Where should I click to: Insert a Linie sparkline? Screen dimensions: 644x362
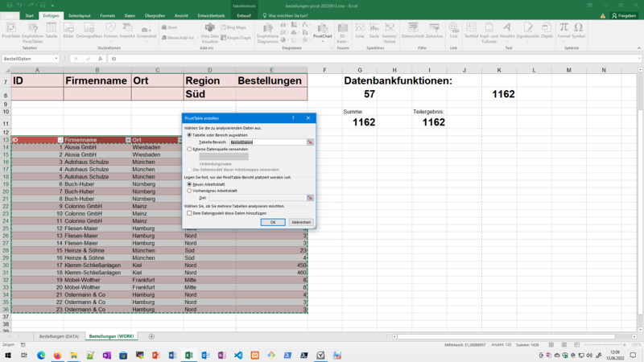pos(360,31)
